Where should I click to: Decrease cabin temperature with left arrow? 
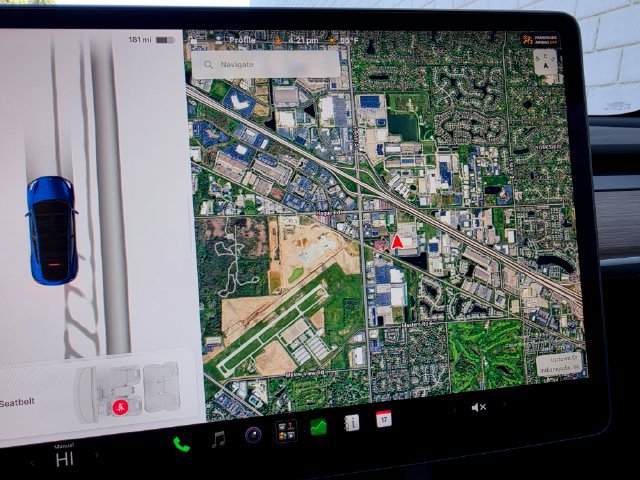(x=32, y=463)
